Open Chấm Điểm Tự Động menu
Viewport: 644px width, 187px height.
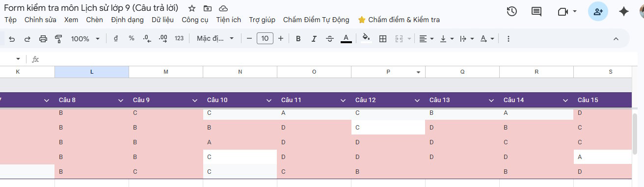(x=316, y=20)
